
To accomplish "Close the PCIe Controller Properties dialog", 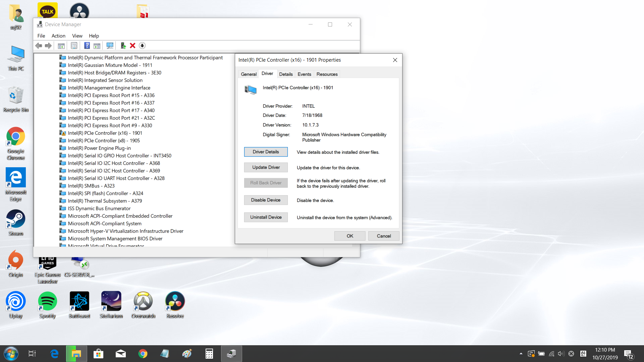I will (x=395, y=60).
